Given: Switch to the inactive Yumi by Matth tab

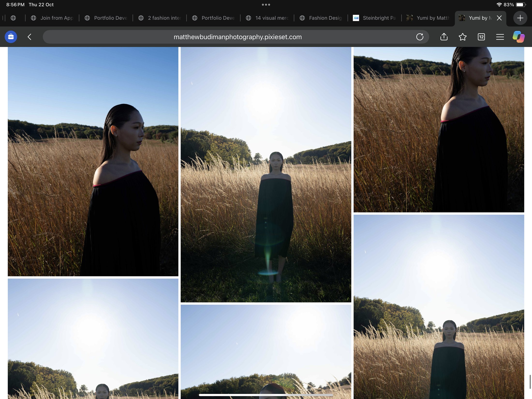Looking at the screenshot, I should point(428,18).
